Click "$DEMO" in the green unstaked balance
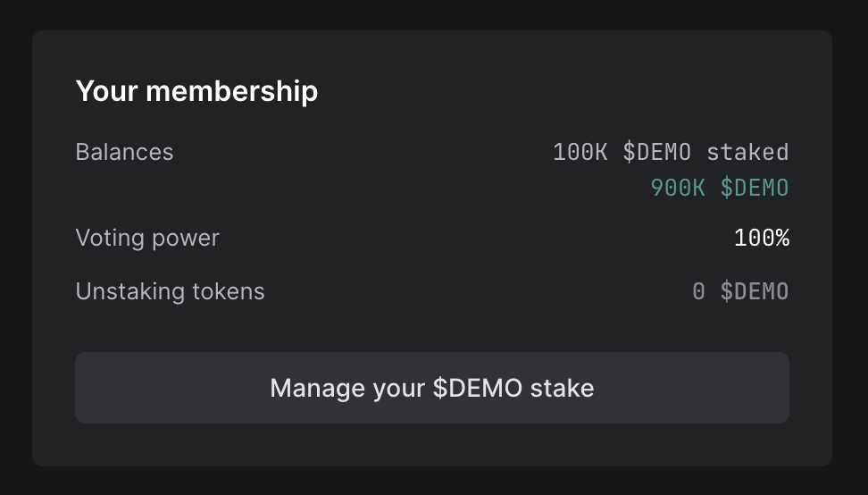The width and height of the screenshot is (868, 495). [755, 188]
